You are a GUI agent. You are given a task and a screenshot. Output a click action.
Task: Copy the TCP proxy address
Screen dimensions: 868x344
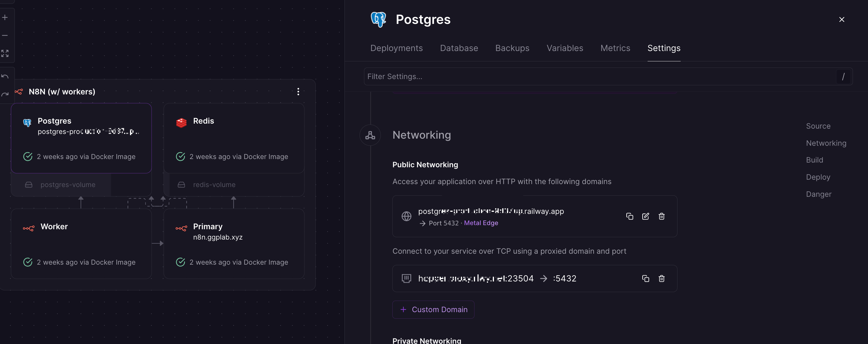(x=645, y=279)
